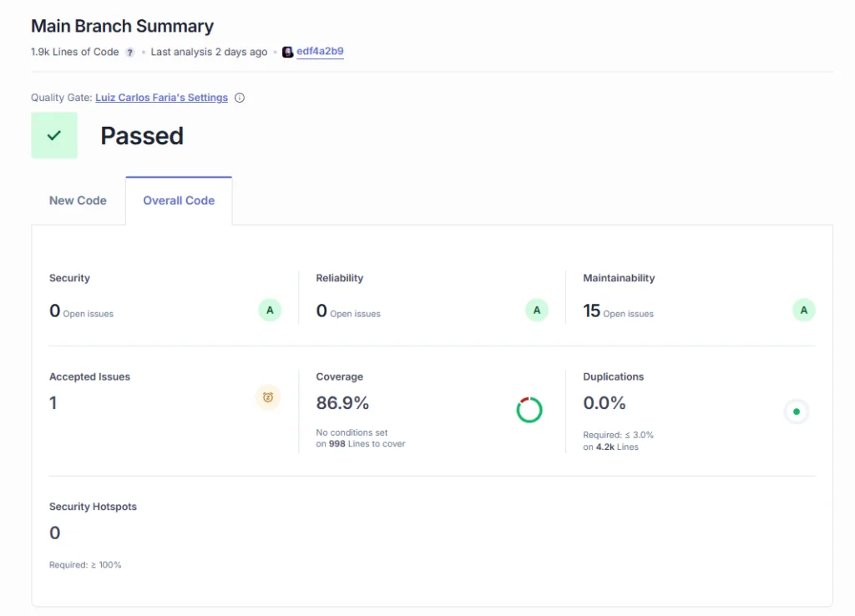Screen dimensions: 855x616
Task: Click the Accepted Issues clock icon
Action: [x=268, y=397]
